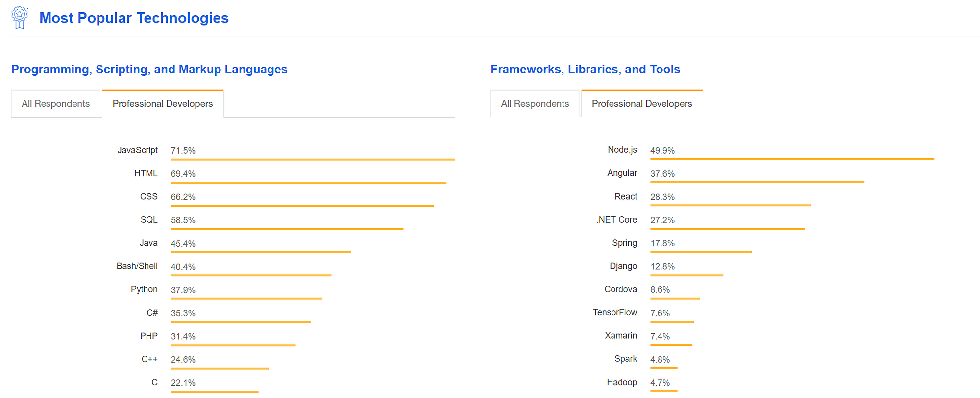Click the Node.js 49.9% bar
Viewport: 980px width, 398px height.
pyautogui.click(x=792, y=159)
